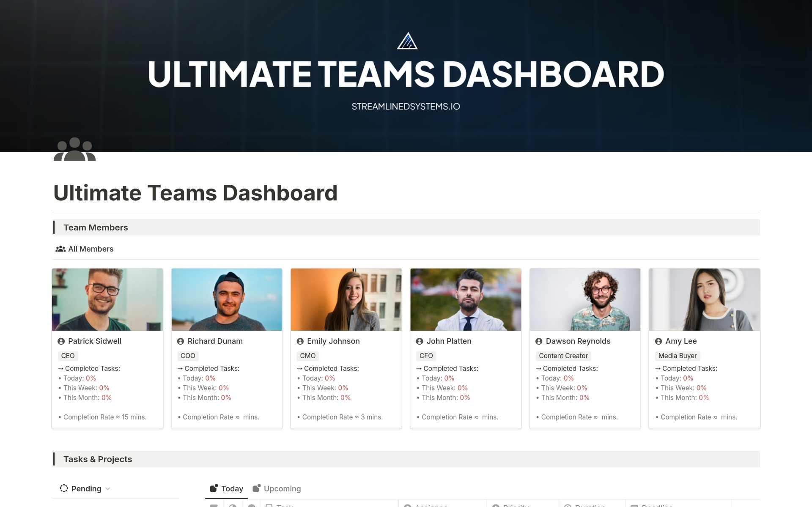
Task: Click the Content Creator tag on Dawson's card
Action: point(563,356)
